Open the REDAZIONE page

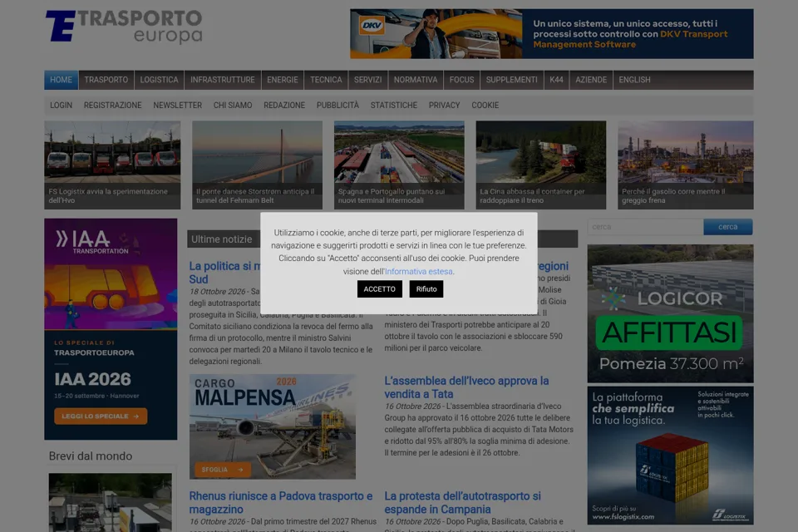pos(284,106)
